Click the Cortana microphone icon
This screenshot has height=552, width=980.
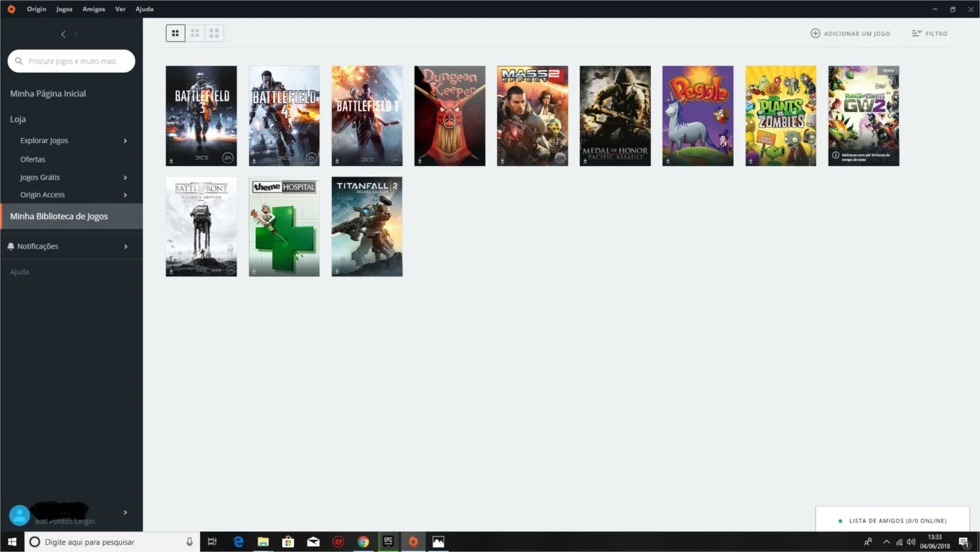tap(189, 541)
